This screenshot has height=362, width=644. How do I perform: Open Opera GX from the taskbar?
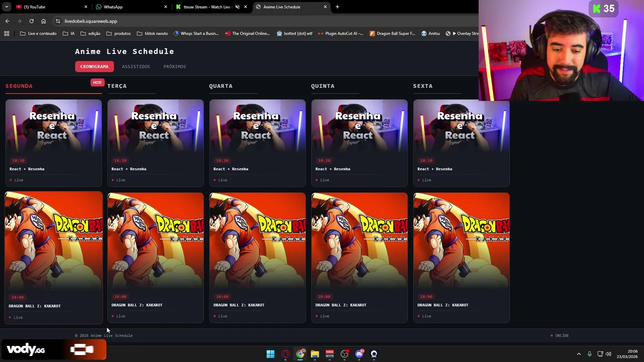(x=285, y=354)
